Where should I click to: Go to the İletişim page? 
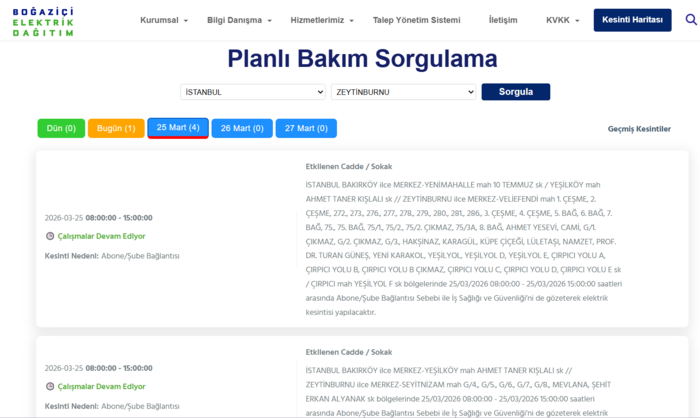tap(503, 20)
